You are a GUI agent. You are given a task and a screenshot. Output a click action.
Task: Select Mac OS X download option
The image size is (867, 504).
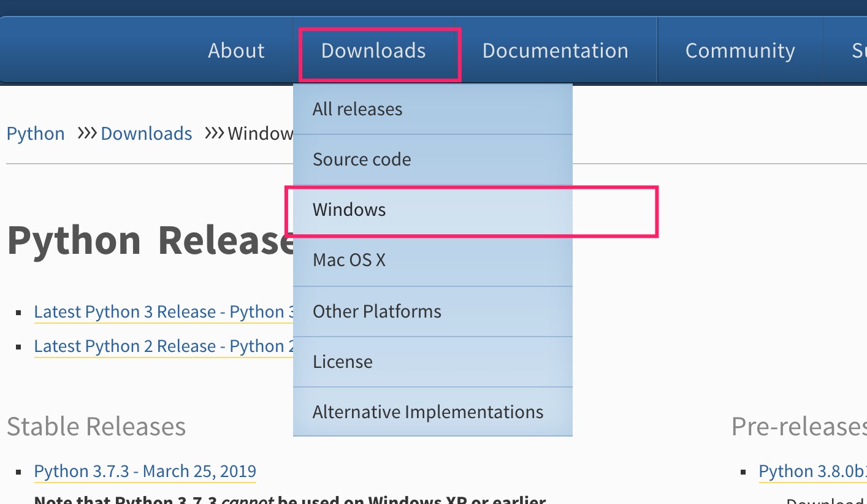(349, 259)
